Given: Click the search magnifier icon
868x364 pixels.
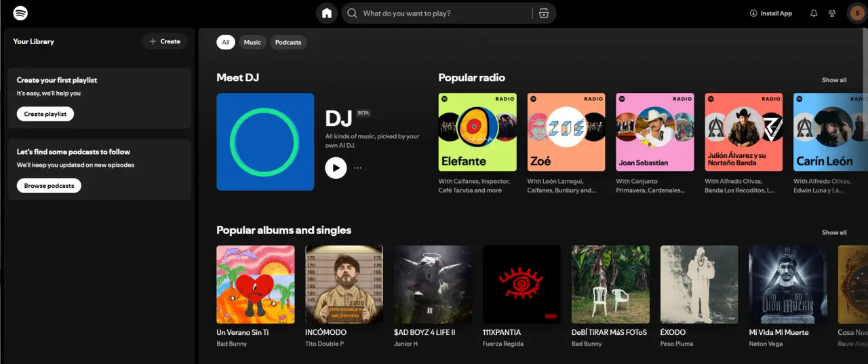Looking at the screenshot, I should coord(353,13).
